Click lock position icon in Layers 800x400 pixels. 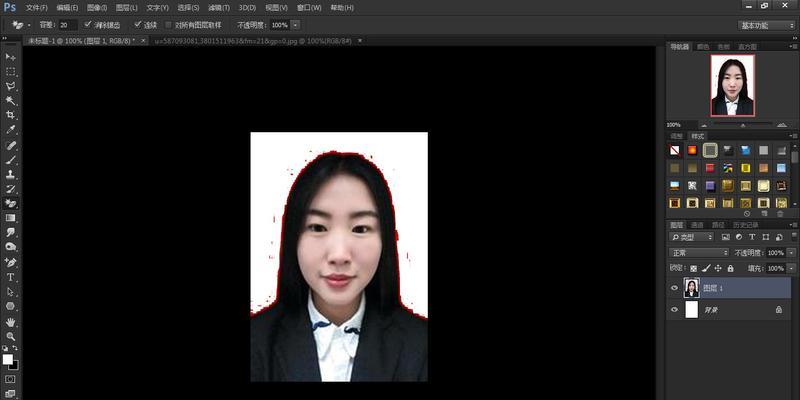tap(718, 268)
